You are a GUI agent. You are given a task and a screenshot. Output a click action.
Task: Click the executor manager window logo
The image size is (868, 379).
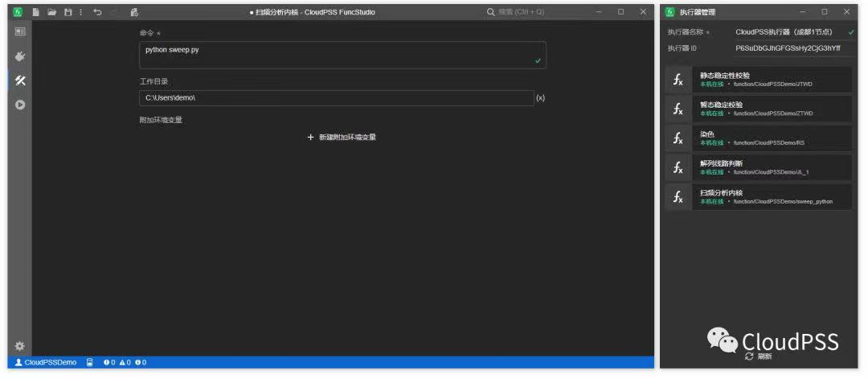click(669, 11)
